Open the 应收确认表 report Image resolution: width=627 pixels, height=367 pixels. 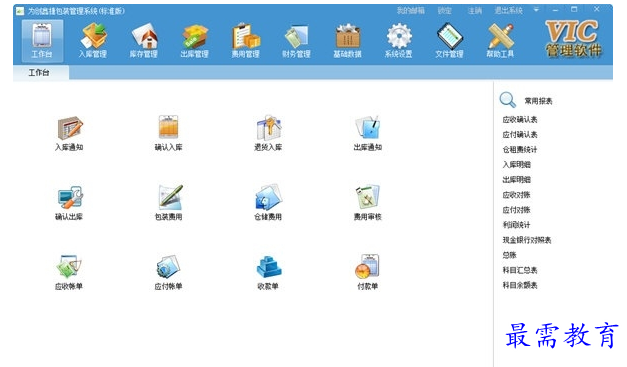[x=520, y=120]
